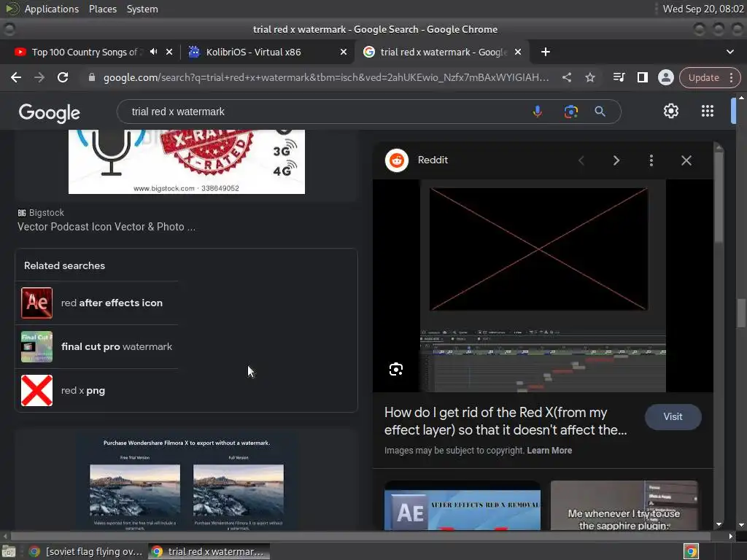This screenshot has width=747, height=560.
Task: Click show desktop icon in bottom panel
Action: pyautogui.click(x=9, y=551)
